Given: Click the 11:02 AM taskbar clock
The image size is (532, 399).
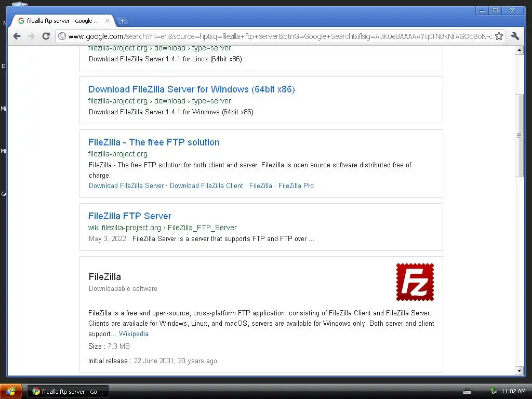Looking at the screenshot, I should [513, 391].
